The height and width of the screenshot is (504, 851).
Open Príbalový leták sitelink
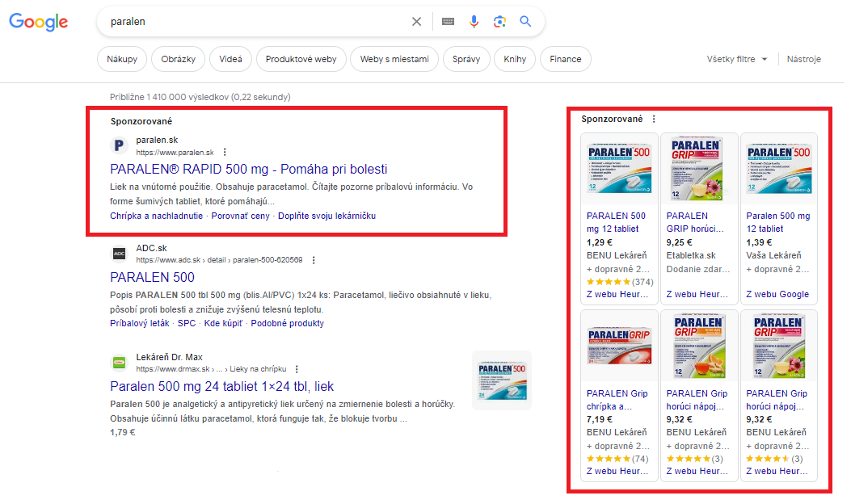pos(140,323)
